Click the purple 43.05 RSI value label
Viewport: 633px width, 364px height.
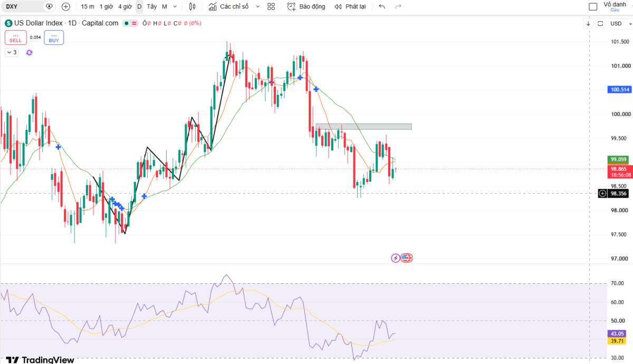click(617, 333)
